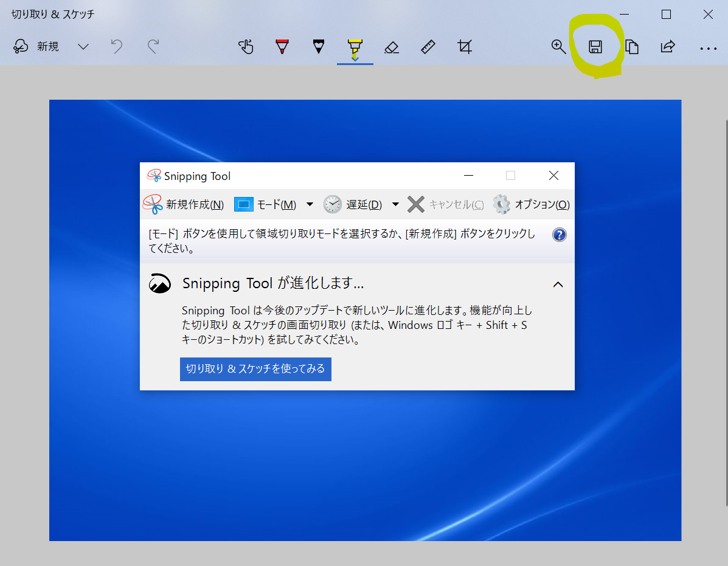Click the Snip & Sketch logo in the notice
Screen dimensions: 728x566
160,283
